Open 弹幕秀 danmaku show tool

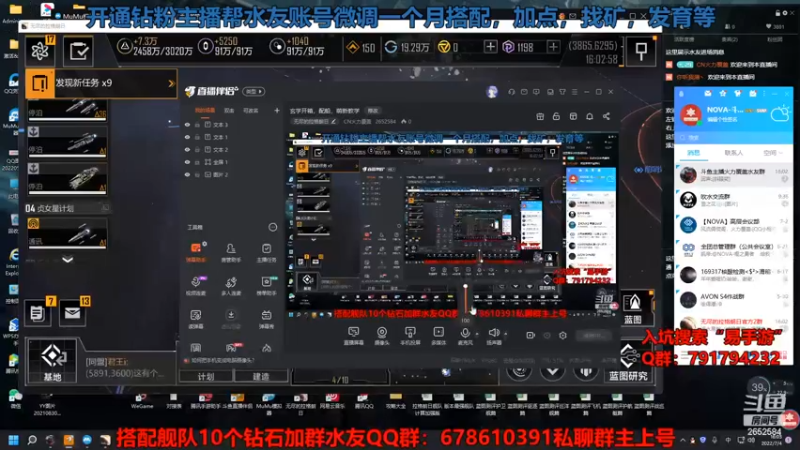pyautogui.click(x=266, y=319)
